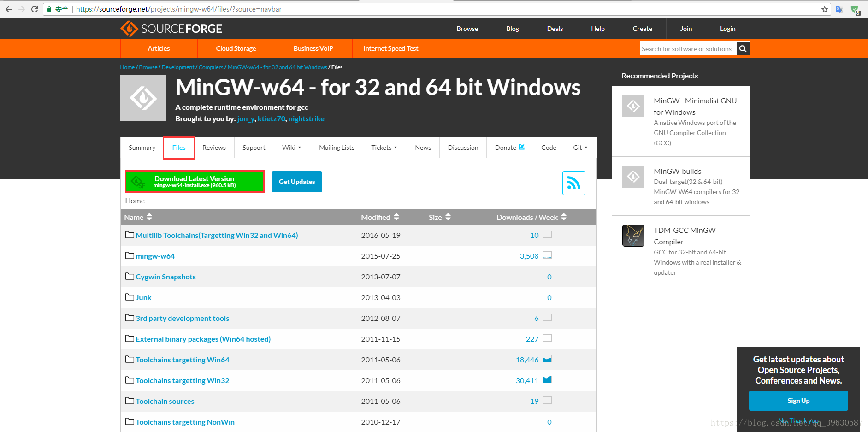
Task: Click the browser address bar URL
Action: [x=179, y=9]
